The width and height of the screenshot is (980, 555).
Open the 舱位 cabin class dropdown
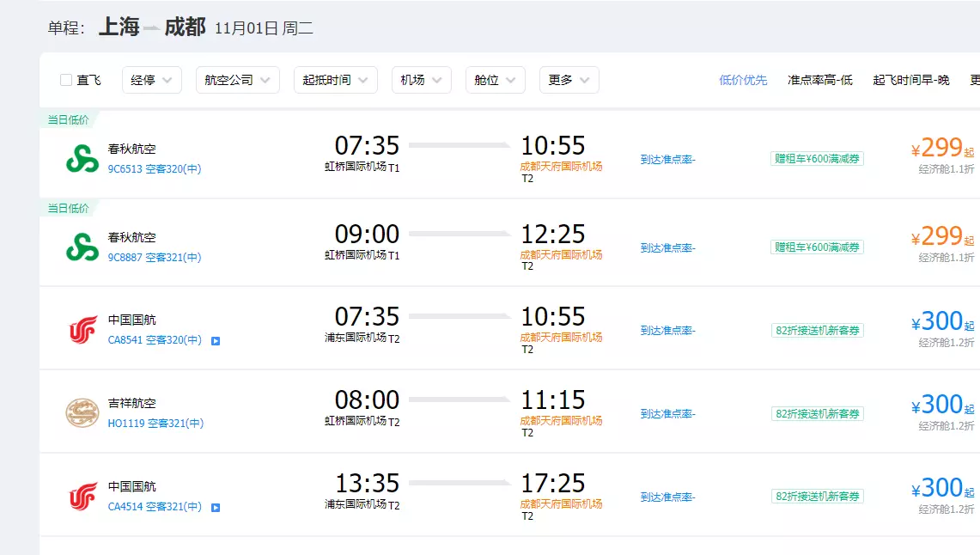[x=495, y=80]
